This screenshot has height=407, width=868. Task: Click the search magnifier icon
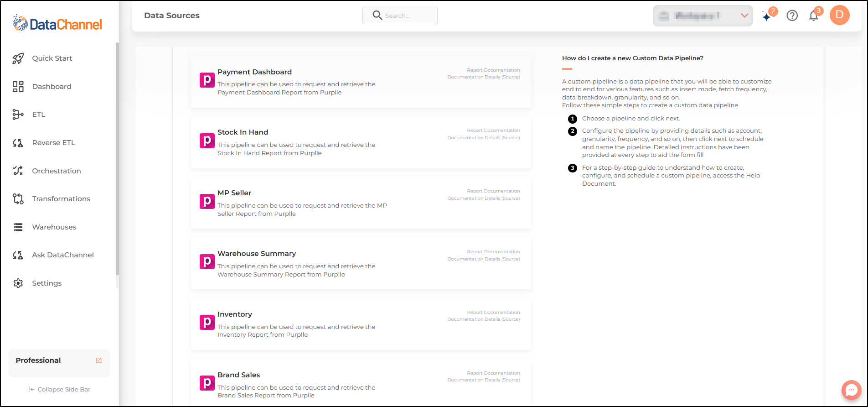click(377, 16)
